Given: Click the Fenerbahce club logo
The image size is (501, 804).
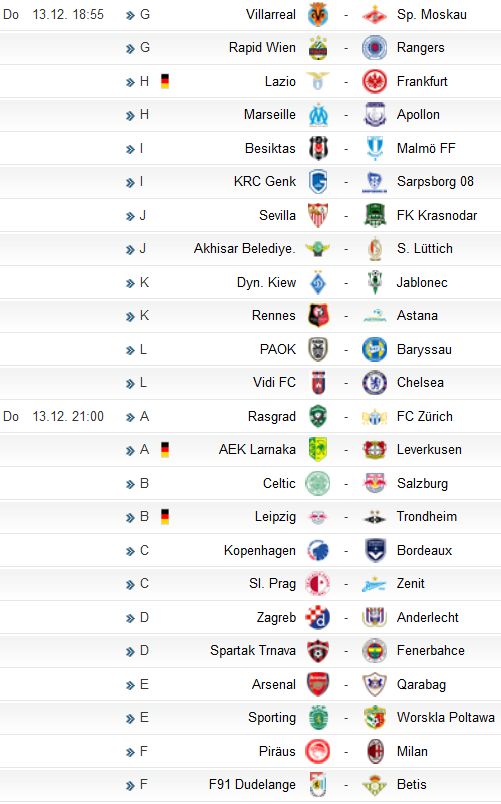Looking at the screenshot, I should click(374, 651).
